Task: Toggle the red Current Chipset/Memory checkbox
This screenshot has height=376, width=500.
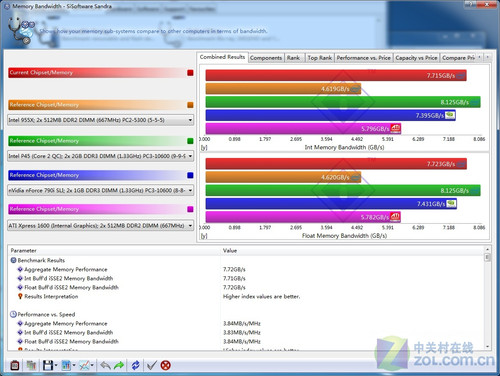Action: pyautogui.click(x=190, y=73)
